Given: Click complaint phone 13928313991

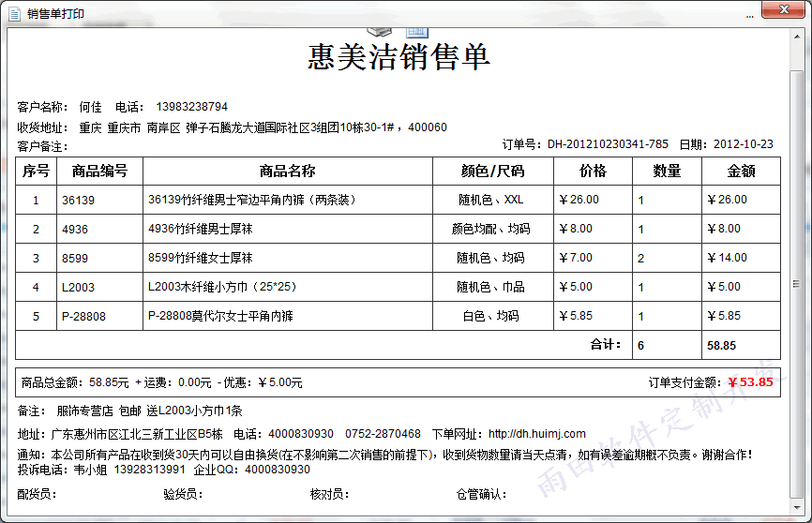Looking at the screenshot, I should (150, 470).
